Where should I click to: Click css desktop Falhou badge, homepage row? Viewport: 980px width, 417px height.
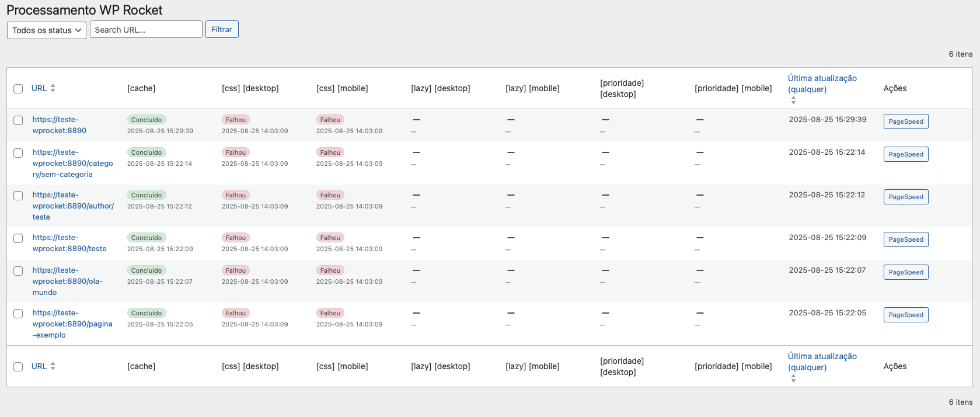pos(236,120)
